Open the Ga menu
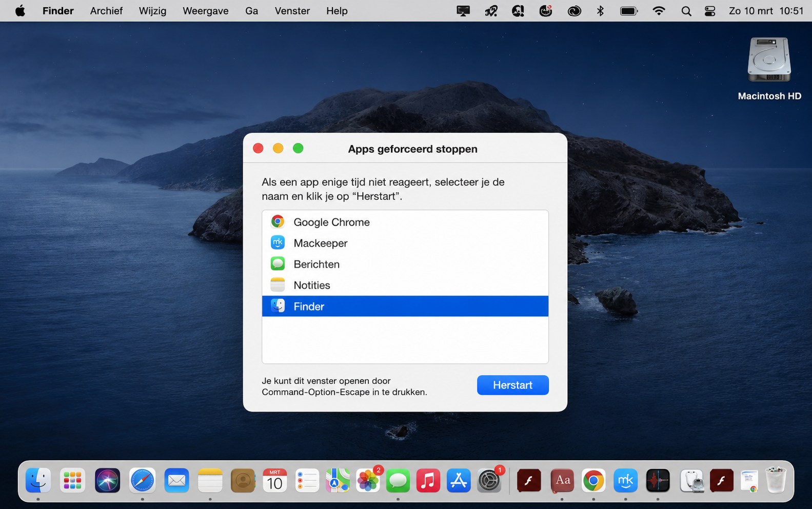 click(x=251, y=11)
